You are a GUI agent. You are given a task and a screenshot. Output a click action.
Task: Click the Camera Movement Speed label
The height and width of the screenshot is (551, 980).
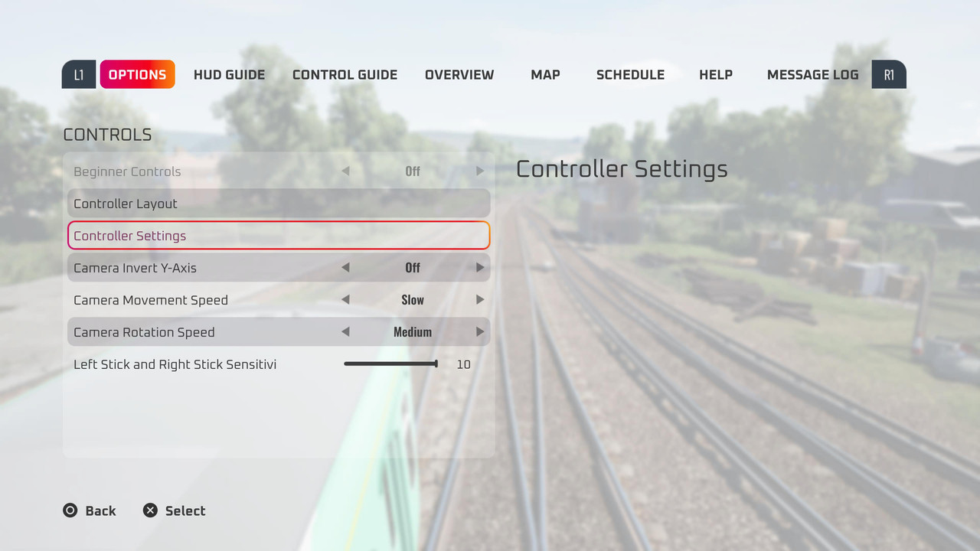tap(151, 300)
